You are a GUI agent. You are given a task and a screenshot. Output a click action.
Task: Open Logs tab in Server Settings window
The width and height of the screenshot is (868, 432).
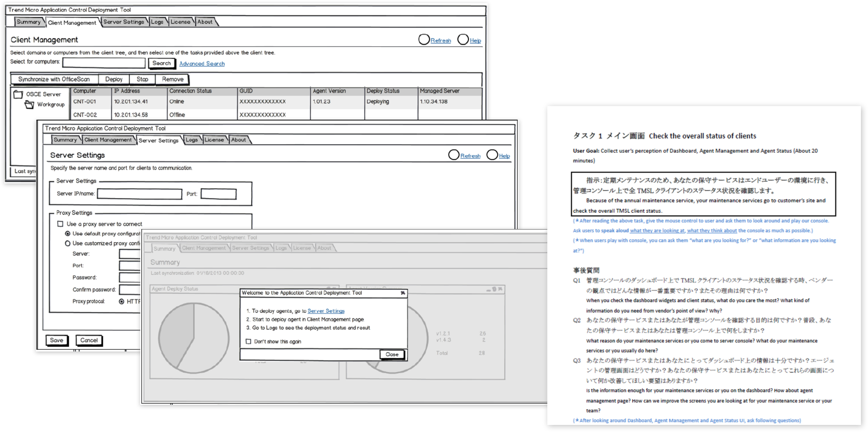(x=192, y=140)
